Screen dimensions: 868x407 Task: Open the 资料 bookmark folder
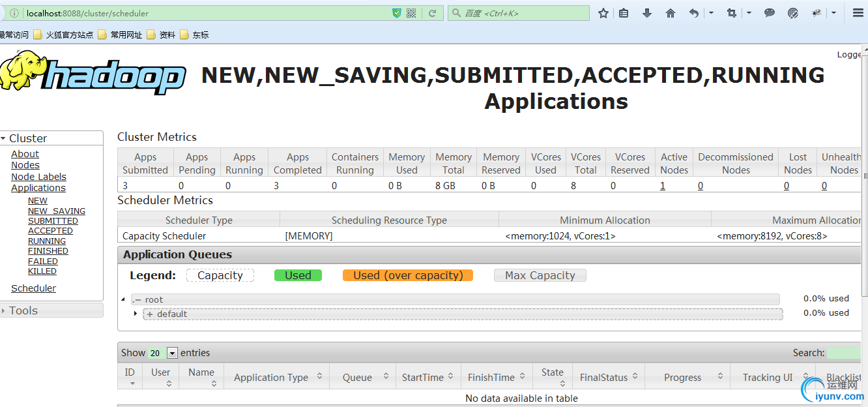[161, 35]
